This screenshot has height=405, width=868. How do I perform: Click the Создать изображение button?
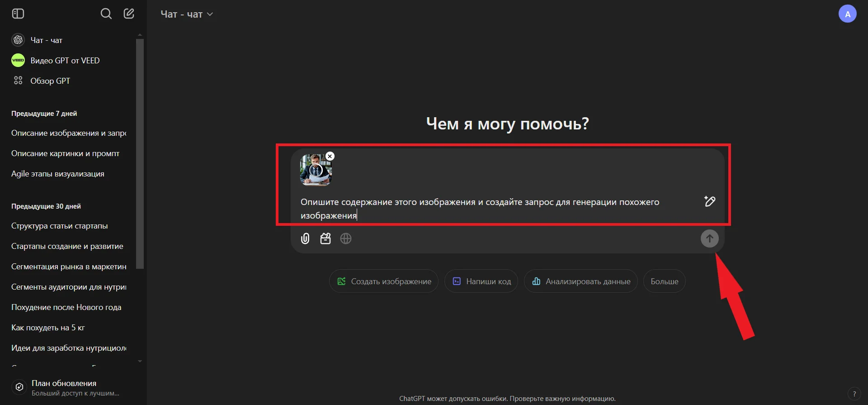click(384, 281)
